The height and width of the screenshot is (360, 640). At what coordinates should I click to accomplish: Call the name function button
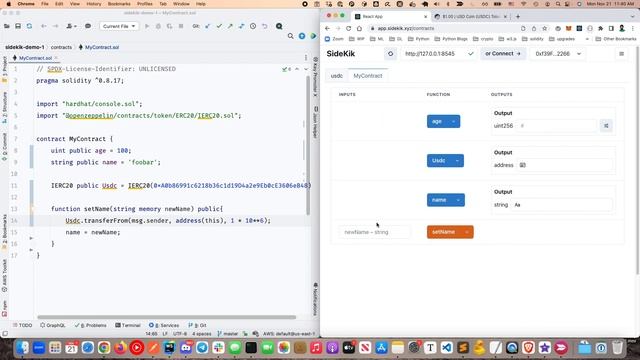(440, 200)
